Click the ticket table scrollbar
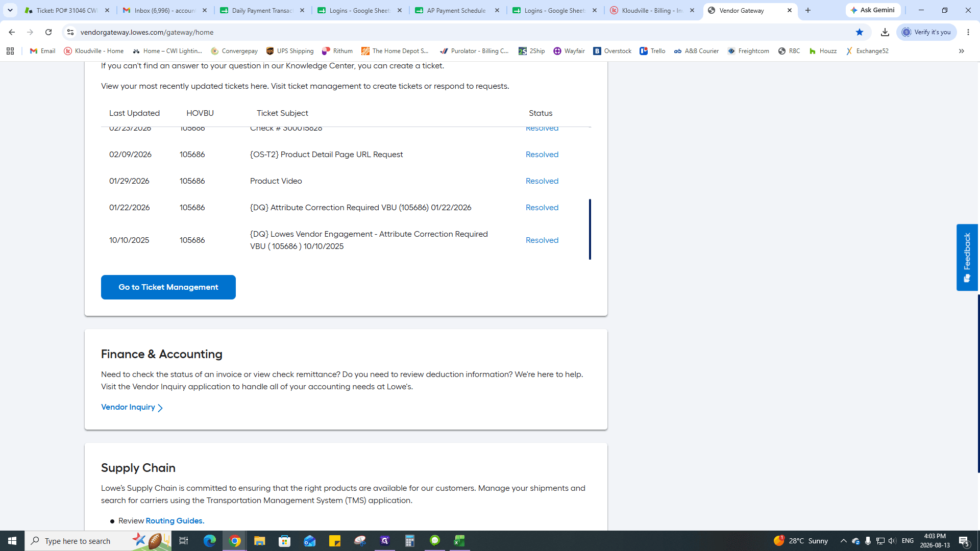Screen dimensions: 980x551 [x=590, y=229]
